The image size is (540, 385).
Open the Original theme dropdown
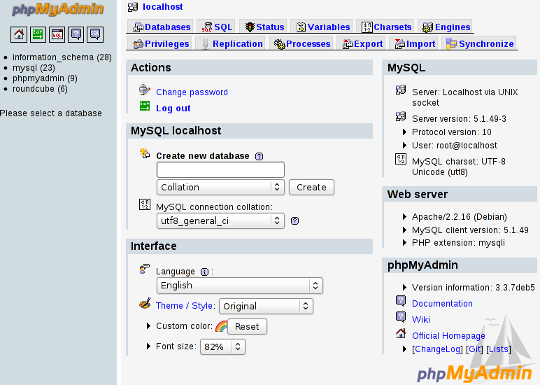pyautogui.click(x=266, y=306)
